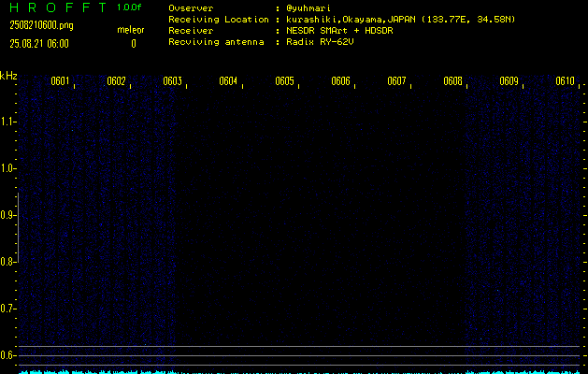This screenshot has height=374, width=588.
Task: Click the 0.9 kHz axis label
Action: (x=7, y=215)
